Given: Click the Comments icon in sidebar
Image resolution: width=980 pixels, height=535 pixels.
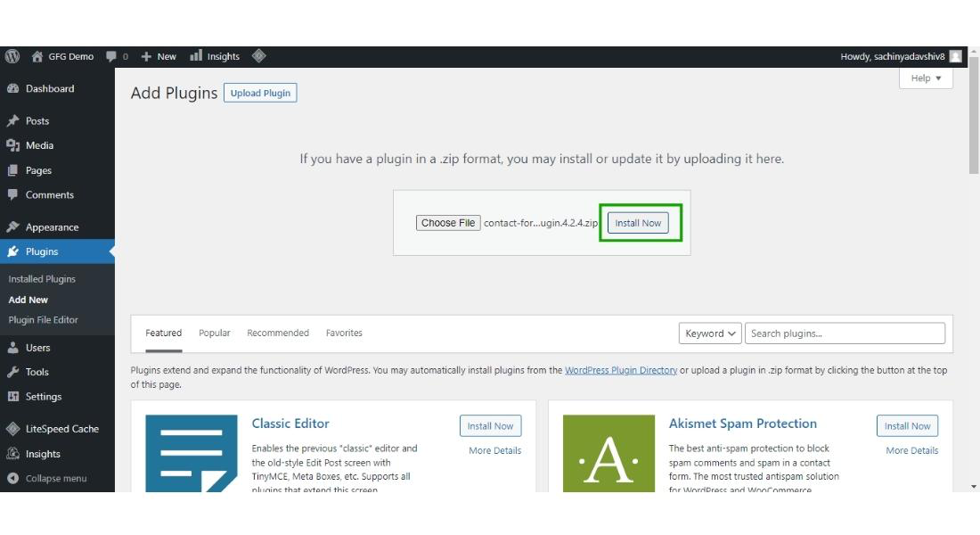Looking at the screenshot, I should point(13,194).
